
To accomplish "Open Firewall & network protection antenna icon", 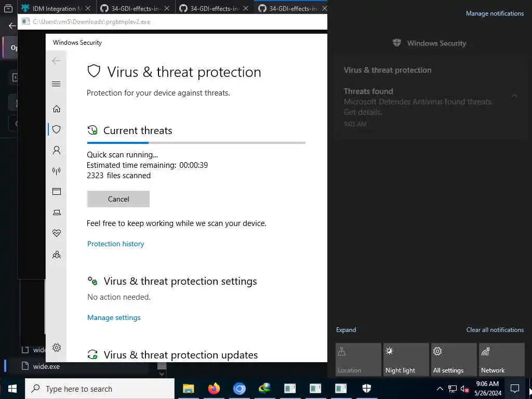I will coord(56,171).
